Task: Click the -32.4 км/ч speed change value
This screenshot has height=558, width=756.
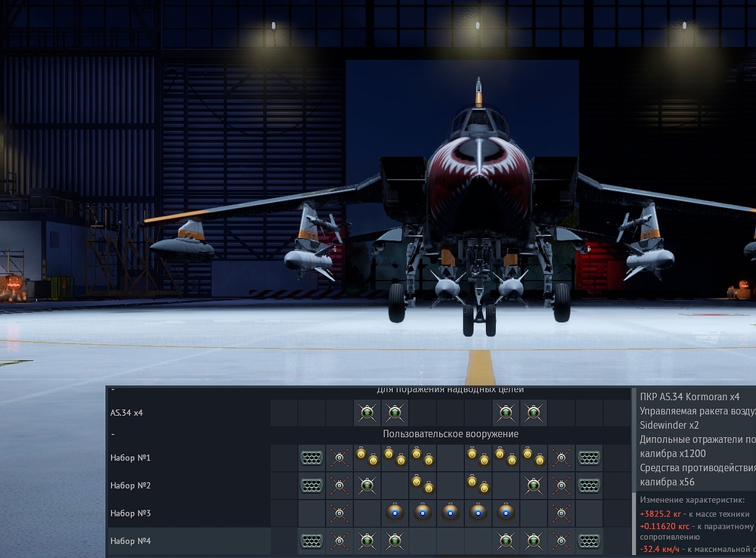Action: click(659, 550)
